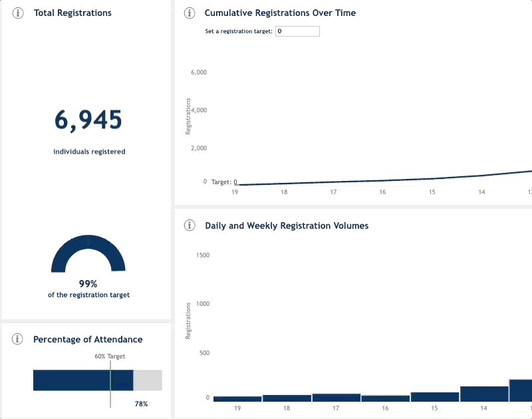Click the 'Target: 0' label on cumulative chart
The image size is (532, 419).
[x=224, y=182]
